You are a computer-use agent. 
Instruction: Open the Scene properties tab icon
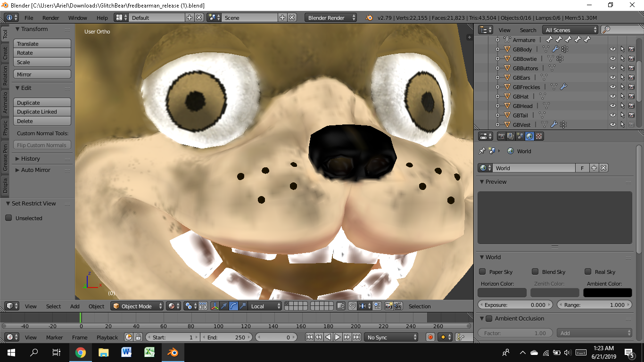click(x=520, y=136)
